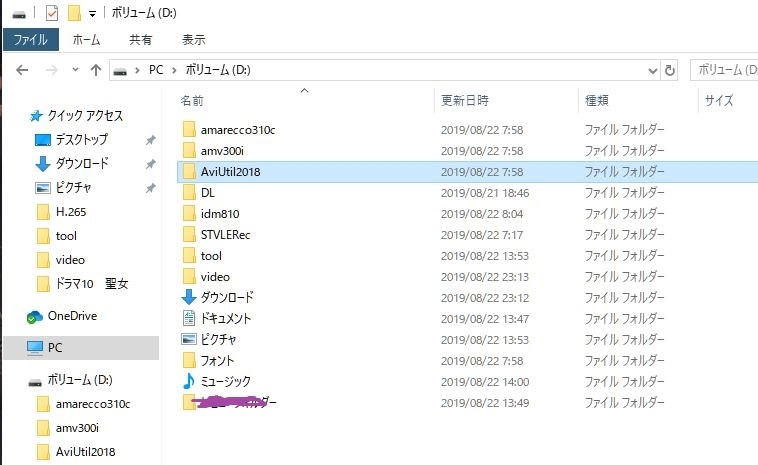Refresh the current folder view
The height and width of the screenshot is (465, 758).
[670, 71]
